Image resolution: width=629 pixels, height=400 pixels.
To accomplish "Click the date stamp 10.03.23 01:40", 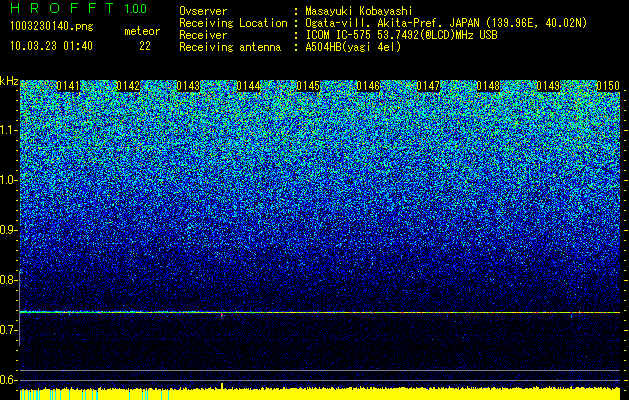I will (x=51, y=46).
